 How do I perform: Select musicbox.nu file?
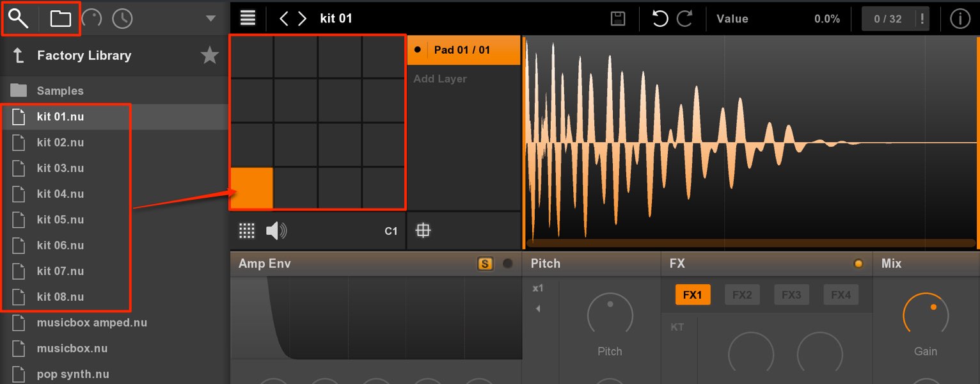(x=114, y=348)
